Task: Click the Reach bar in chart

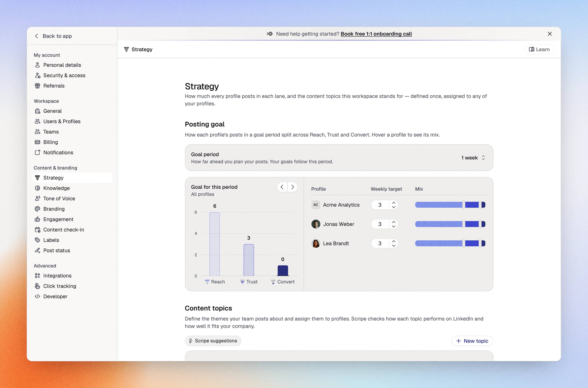Action: (x=214, y=244)
